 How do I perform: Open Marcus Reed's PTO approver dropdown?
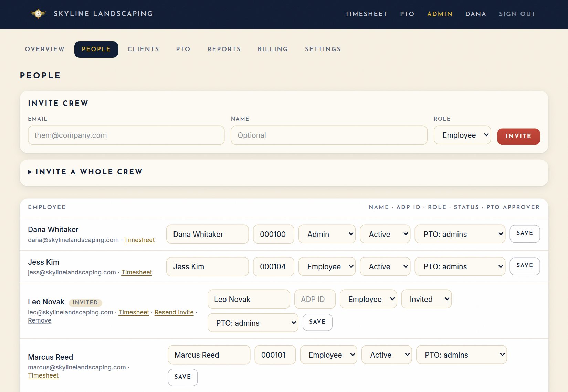tap(462, 355)
